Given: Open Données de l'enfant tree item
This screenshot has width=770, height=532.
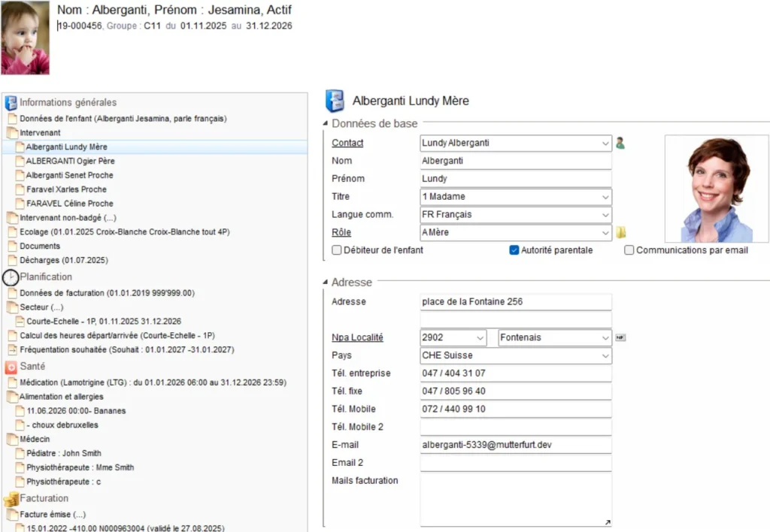Looking at the screenshot, I should pyautogui.click(x=123, y=119).
